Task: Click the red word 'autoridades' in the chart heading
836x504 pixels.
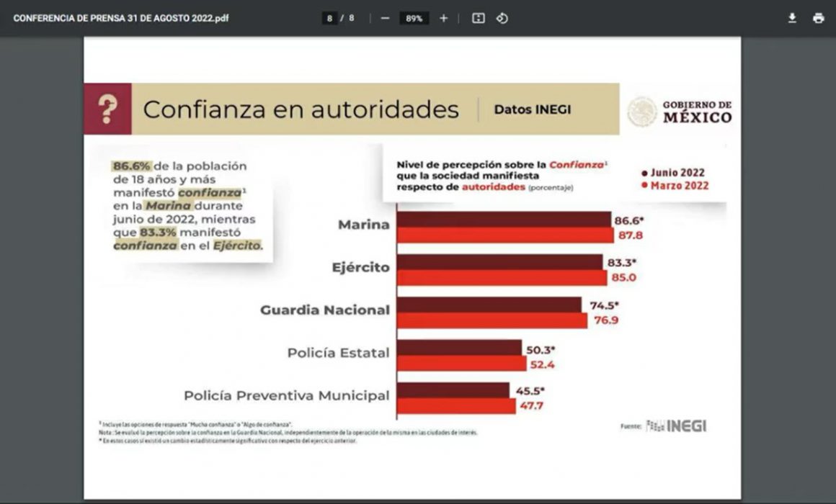Action: pyautogui.click(x=493, y=187)
